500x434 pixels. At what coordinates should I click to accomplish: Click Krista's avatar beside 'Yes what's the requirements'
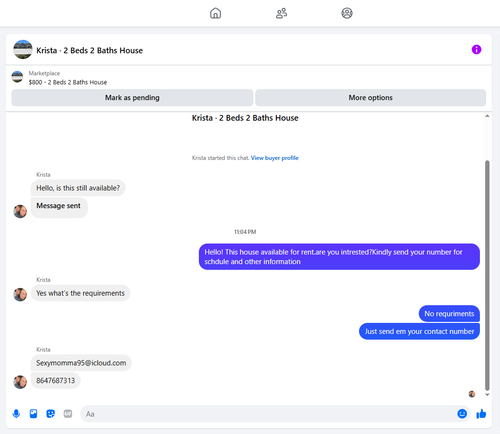(x=20, y=295)
